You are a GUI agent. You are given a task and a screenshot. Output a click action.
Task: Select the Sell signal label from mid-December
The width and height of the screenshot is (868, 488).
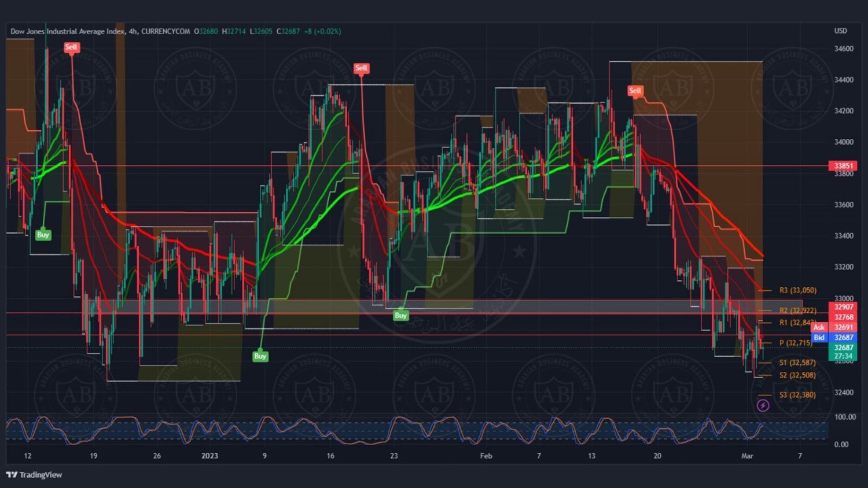(x=71, y=47)
